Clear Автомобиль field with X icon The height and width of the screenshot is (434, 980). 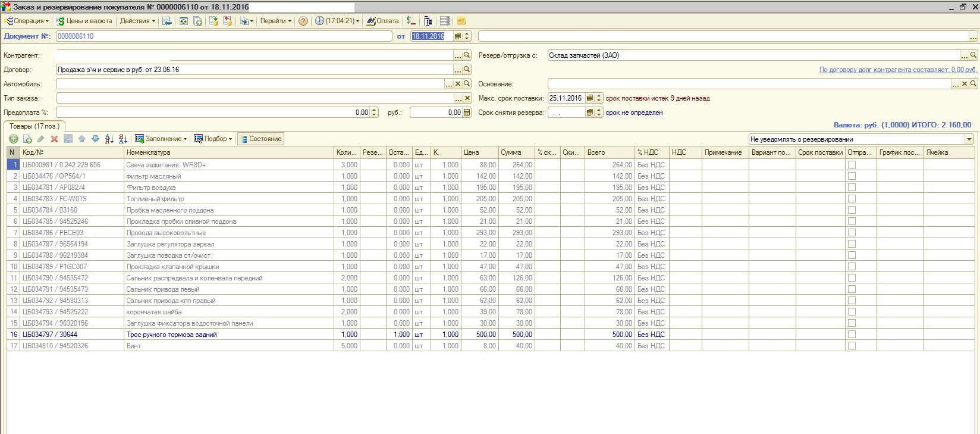pyautogui.click(x=458, y=84)
